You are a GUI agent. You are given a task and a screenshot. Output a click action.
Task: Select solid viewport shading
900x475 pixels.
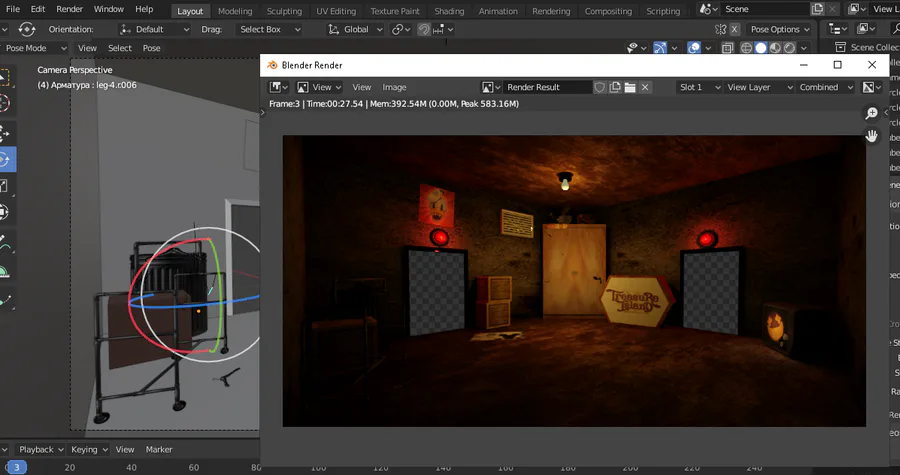point(761,48)
